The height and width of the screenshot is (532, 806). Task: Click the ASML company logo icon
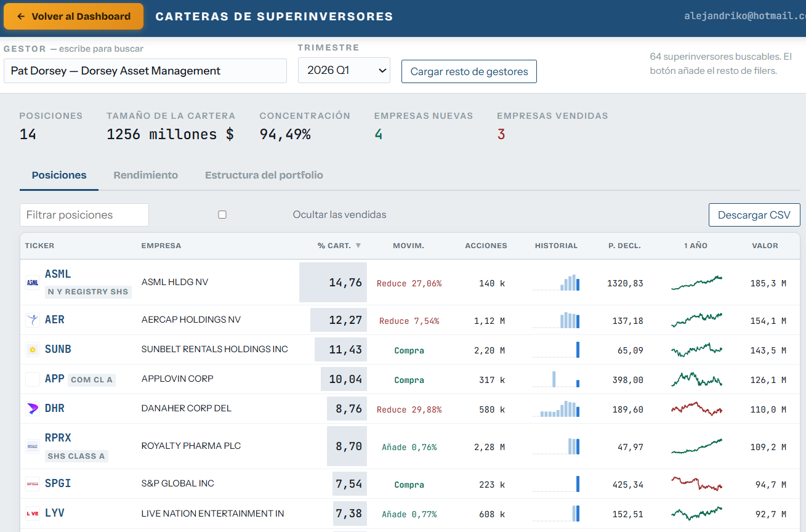[33, 283]
